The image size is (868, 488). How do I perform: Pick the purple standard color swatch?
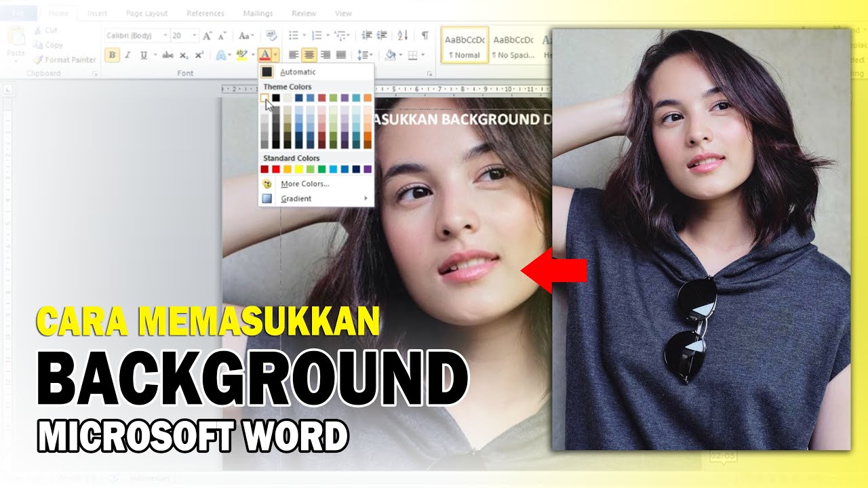click(x=368, y=169)
